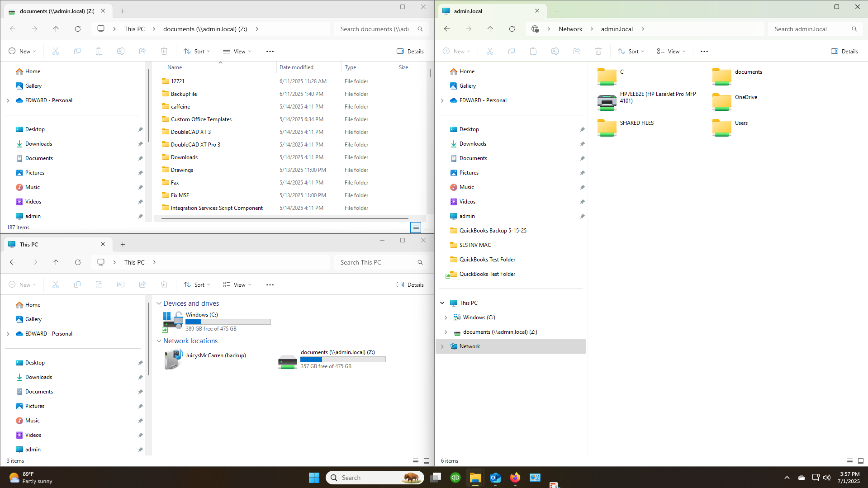
Task: Click horizontal scrollbar in documents (Z:) file list
Action: click(x=285, y=218)
